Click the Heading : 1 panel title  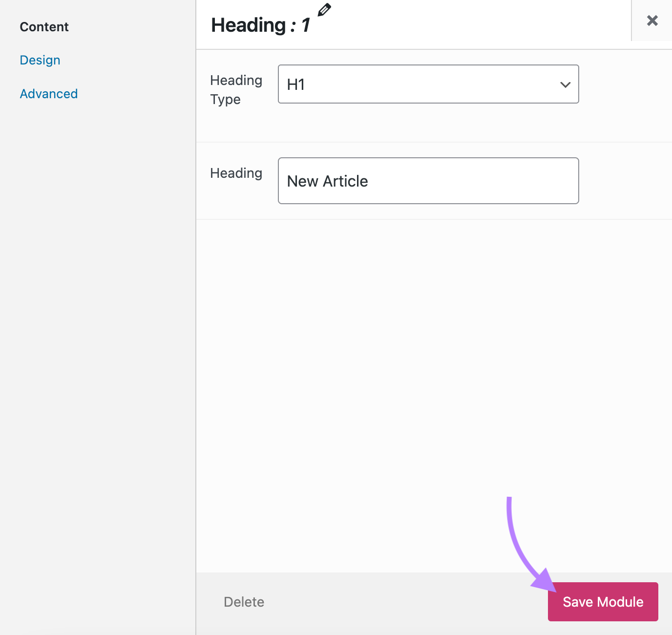point(260,24)
